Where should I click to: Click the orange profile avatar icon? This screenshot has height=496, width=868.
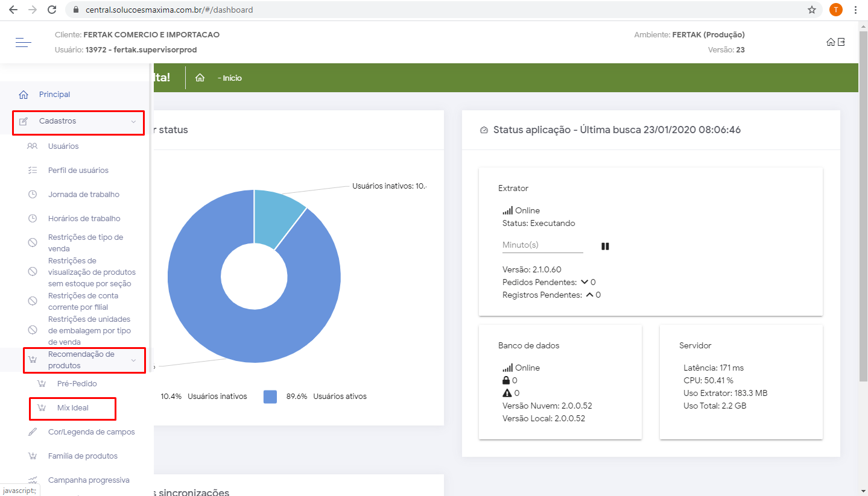[x=835, y=10]
